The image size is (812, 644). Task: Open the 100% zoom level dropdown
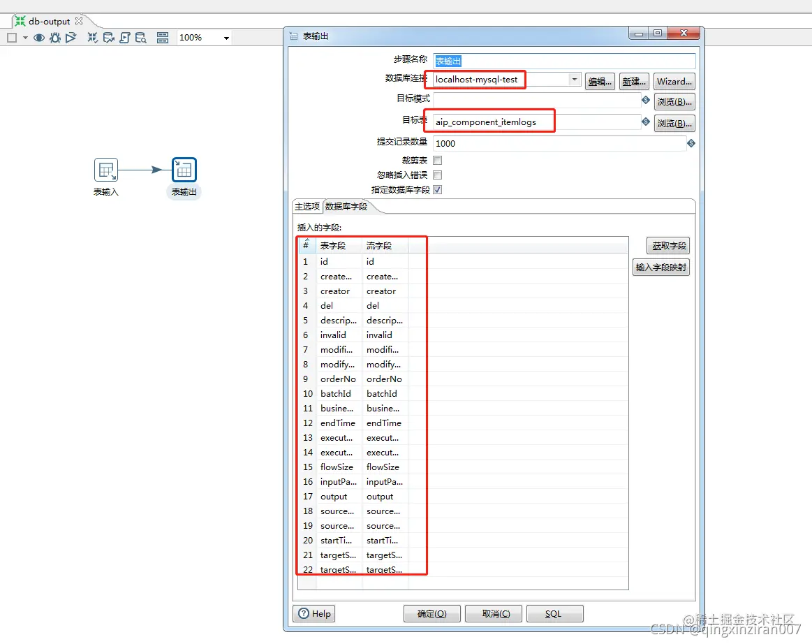pos(226,38)
